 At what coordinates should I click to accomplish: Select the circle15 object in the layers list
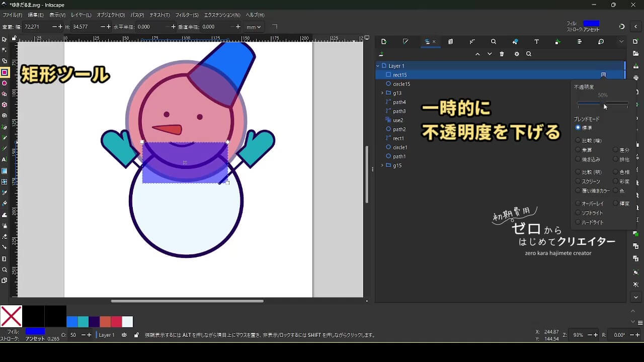401,84
